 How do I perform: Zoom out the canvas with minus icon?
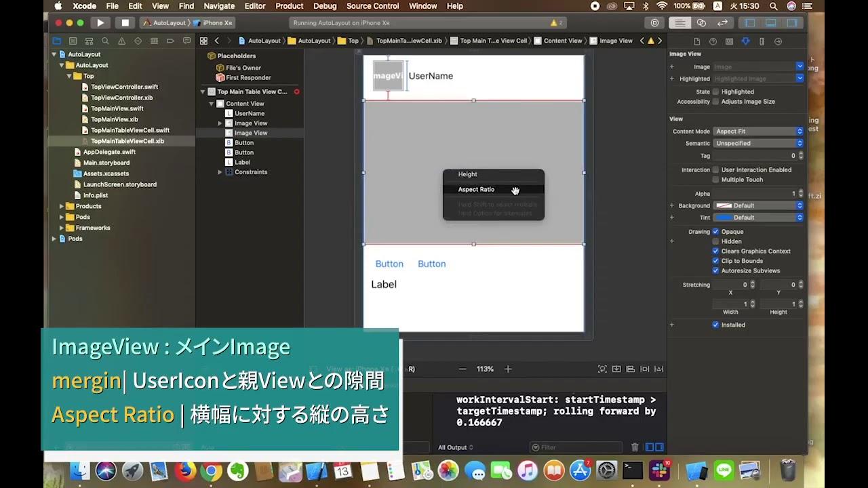[462, 369]
